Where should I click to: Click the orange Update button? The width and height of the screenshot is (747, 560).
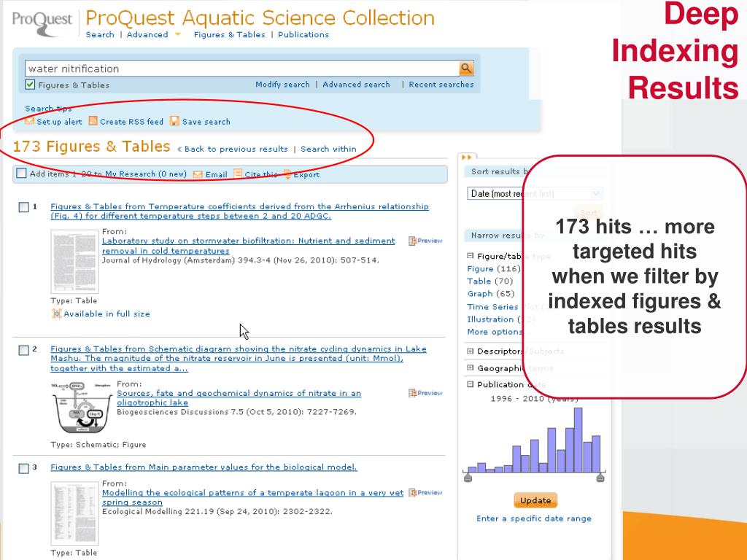tap(535, 500)
